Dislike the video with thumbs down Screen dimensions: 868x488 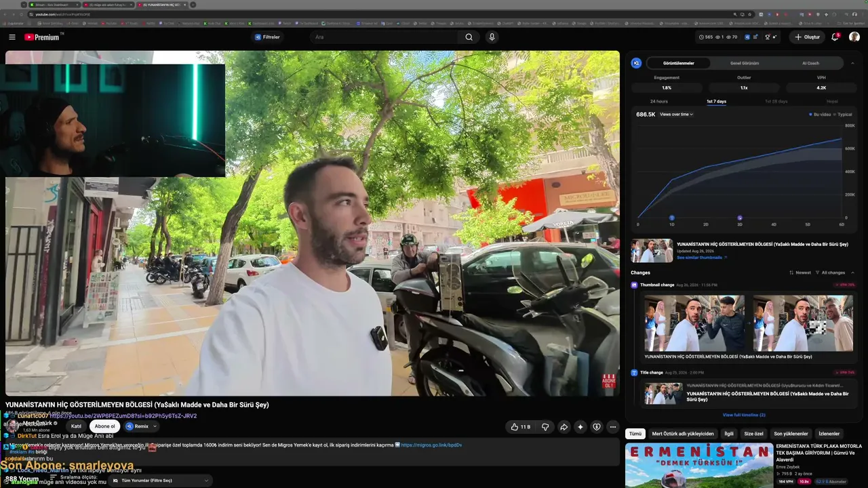545,427
